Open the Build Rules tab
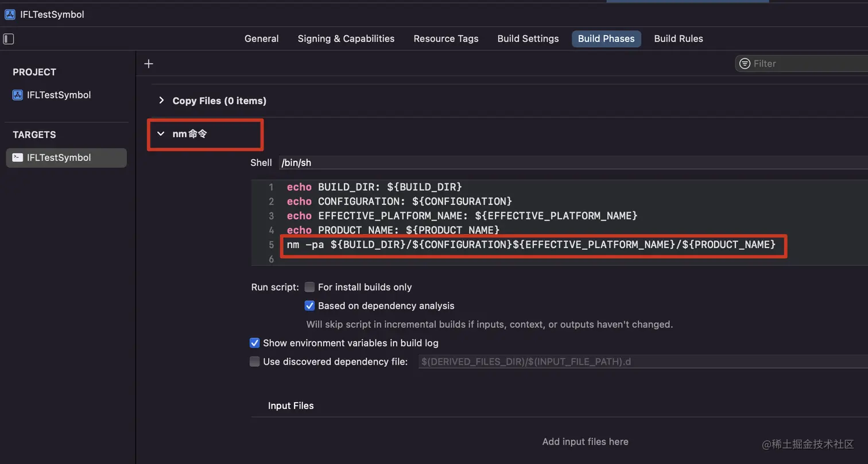 679,38
